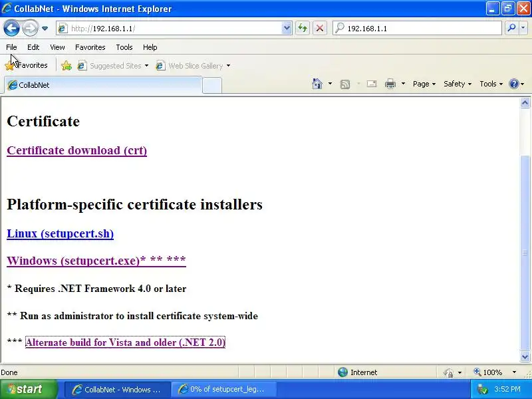Click the green Refresh arrows icon
This screenshot has height=399, width=532.
[303, 28]
